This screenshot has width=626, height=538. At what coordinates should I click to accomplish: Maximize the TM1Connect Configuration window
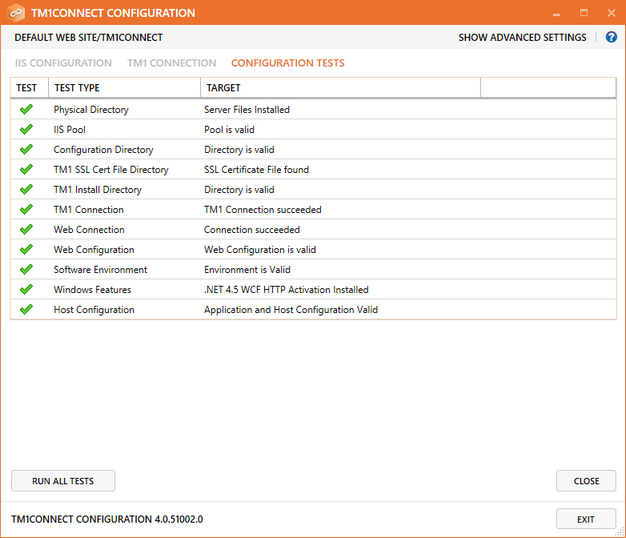point(584,13)
